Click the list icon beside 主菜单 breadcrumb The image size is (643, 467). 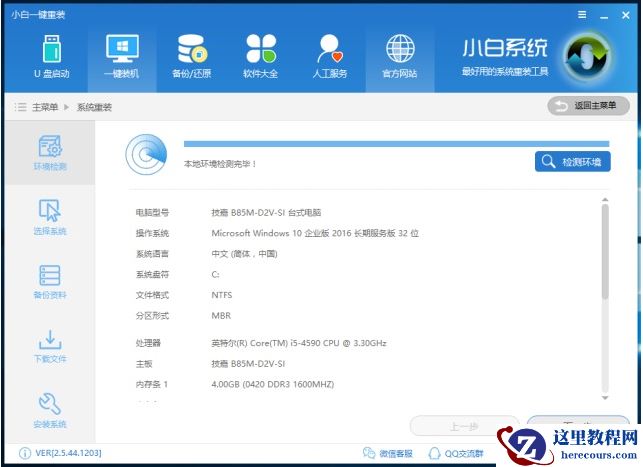(x=21, y=107)
